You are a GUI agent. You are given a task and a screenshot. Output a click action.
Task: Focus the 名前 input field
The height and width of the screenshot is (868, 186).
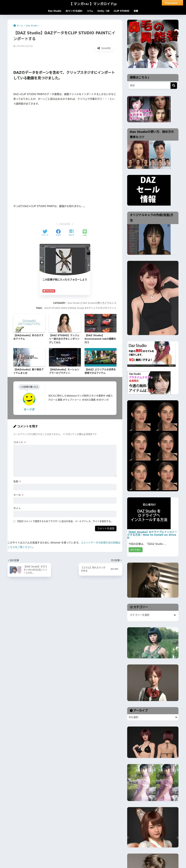pyautogui.click(x=65, y=487)
